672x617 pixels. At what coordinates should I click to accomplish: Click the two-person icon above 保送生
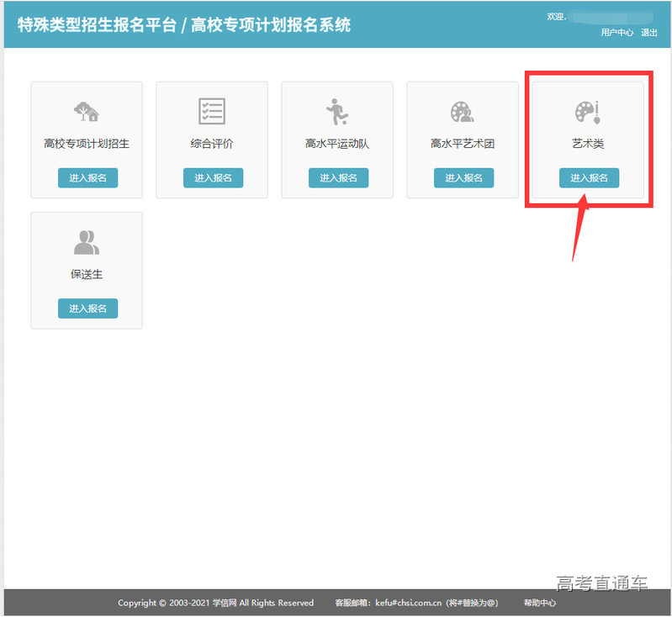click(x=87, y=242)
